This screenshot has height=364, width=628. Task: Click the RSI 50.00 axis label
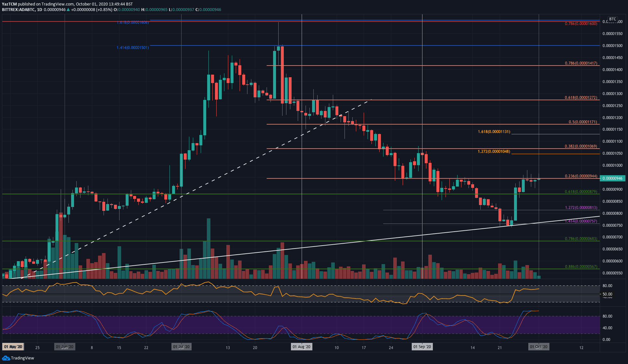[x=607, y=294]
